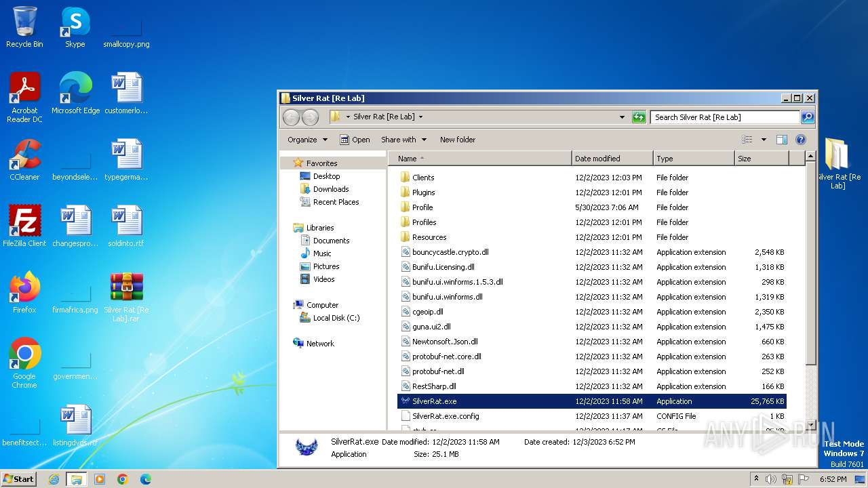
Task: Change your view icon button
Action: coord(747,140)
